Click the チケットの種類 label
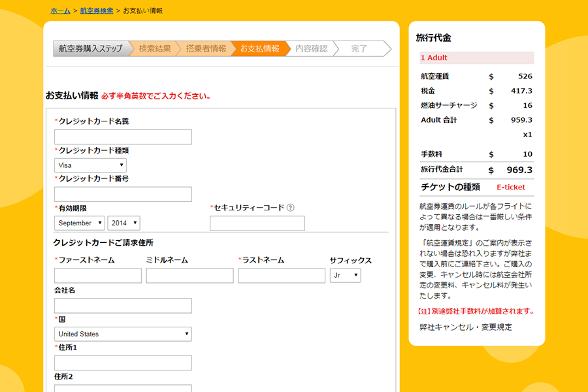The image size is (588, 392). coord(450,188)
